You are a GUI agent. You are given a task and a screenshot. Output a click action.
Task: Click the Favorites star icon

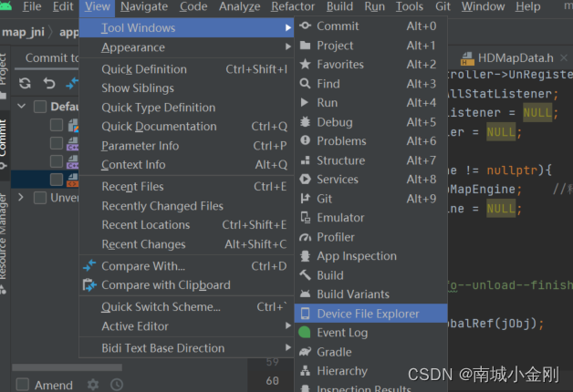(305, 64)
